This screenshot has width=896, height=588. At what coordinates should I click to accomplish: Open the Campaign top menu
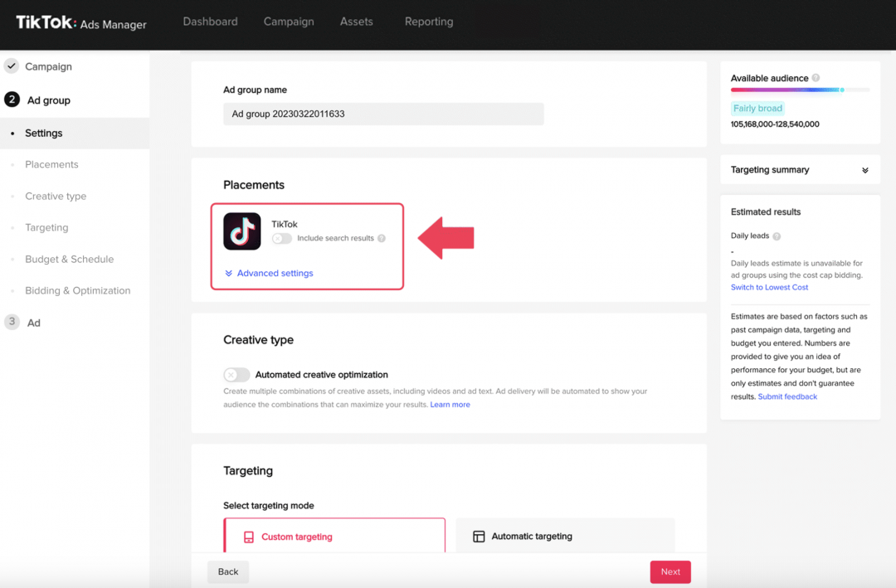pyautogui.click(x=289, y=22)
